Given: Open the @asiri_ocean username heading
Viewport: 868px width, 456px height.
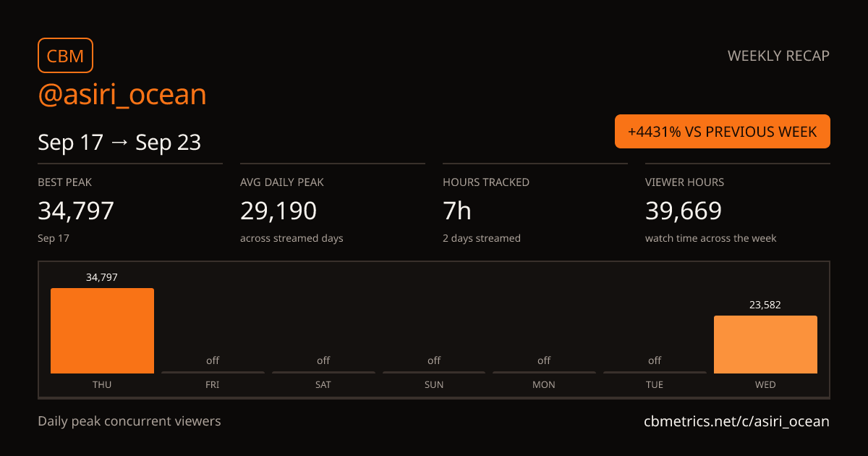Looking at the screenshot, I should (122, 95).
